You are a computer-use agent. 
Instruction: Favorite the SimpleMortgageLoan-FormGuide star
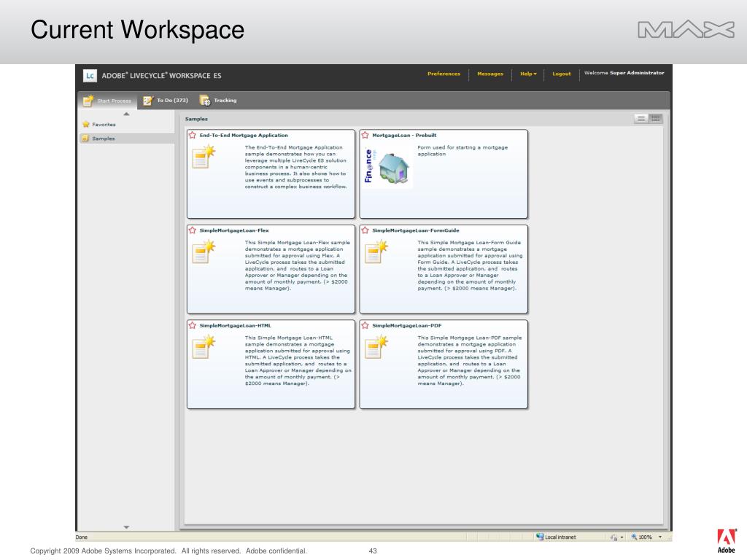coord(365,230)
